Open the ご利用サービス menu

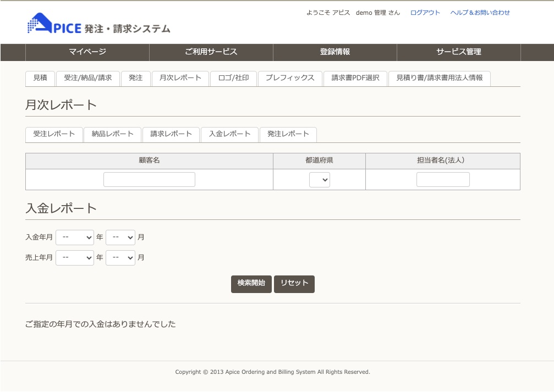211,52
